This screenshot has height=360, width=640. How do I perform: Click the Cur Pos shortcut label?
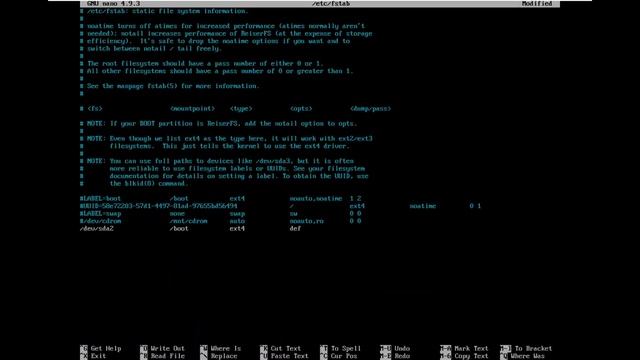(344, 356)
